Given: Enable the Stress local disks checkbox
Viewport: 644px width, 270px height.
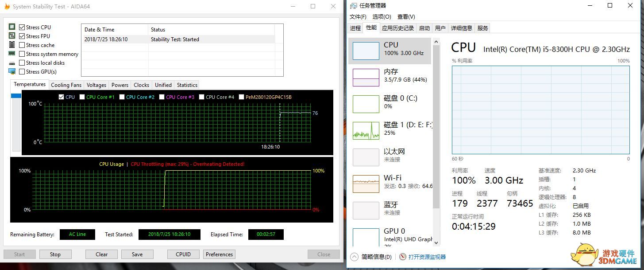Looking at the screenshot, I should click(x=22, y=63).
